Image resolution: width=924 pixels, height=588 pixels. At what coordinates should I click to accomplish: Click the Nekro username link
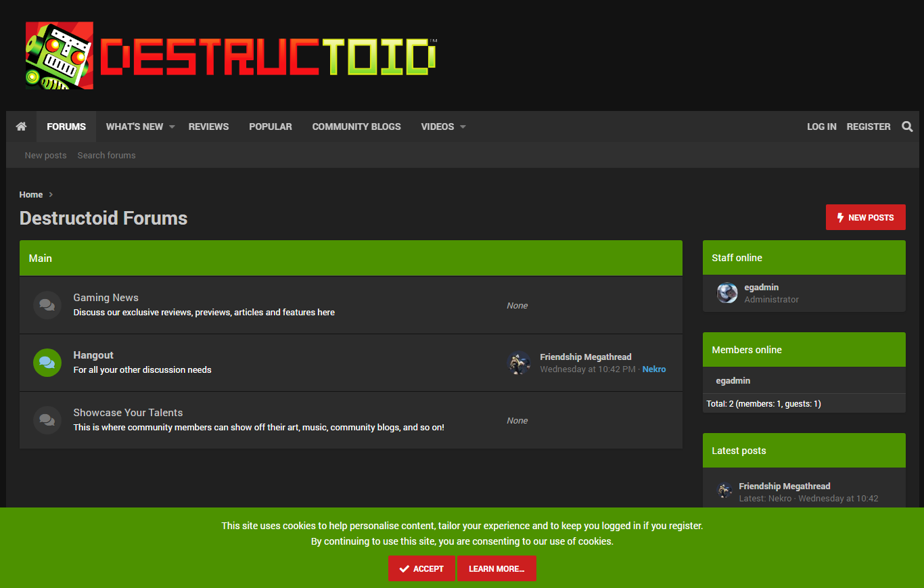coord(654,369)
